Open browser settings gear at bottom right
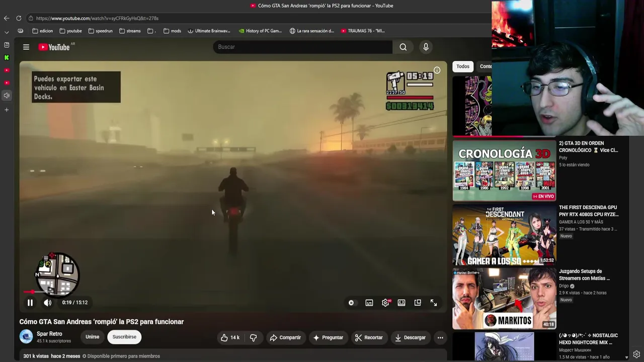Image resolution: width=644 pixels, height=362 pixels. click(x=636, y=354)
